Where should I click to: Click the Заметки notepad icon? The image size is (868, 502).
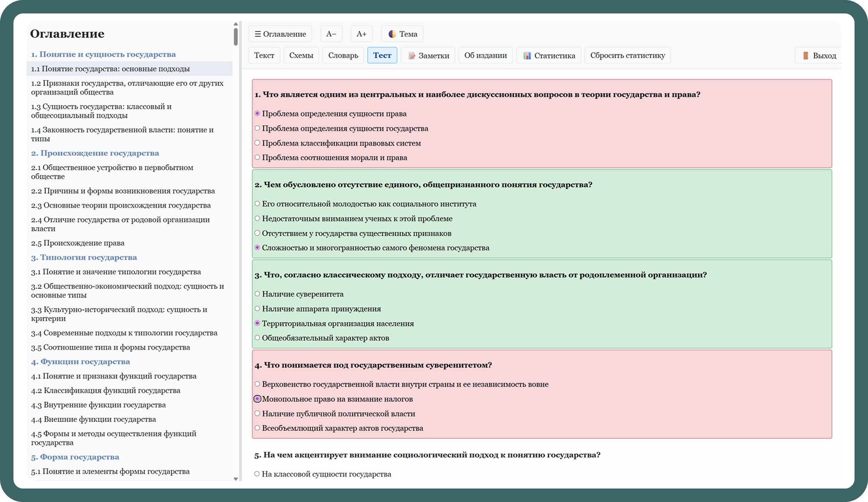(411, 56)
